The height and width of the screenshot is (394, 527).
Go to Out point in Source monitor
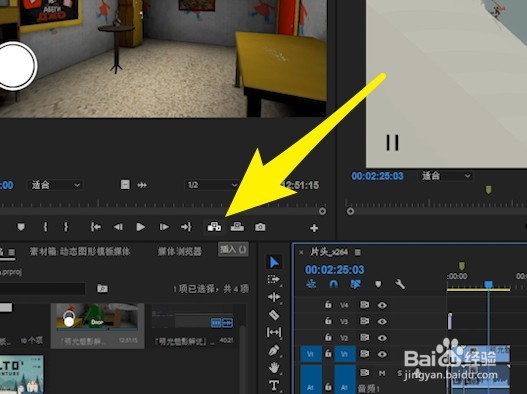pos(186,227)
